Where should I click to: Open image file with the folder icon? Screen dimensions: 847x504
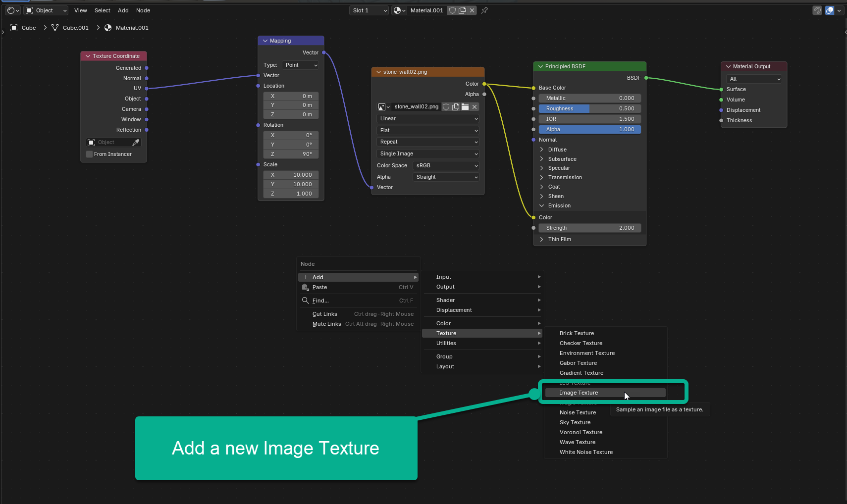coord(465,106)
